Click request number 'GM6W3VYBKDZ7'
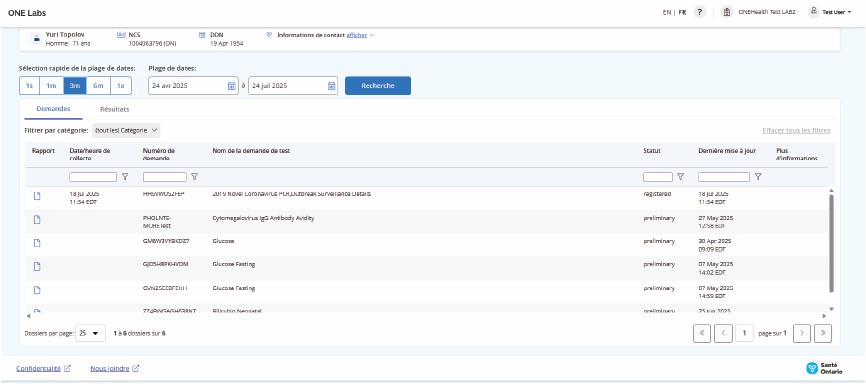Screen dimensions: 866x384 click(166, 241)
